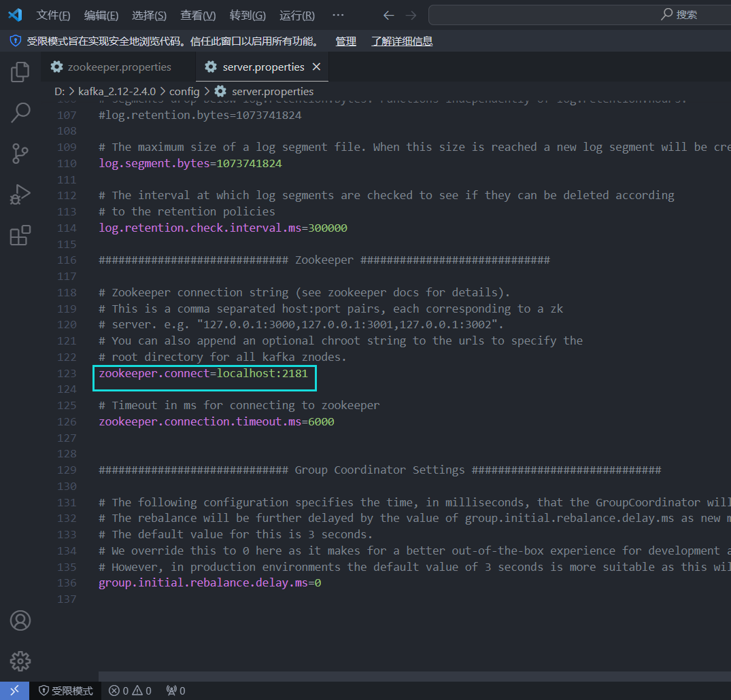Expand the overflow menu ellipsis

338,16
